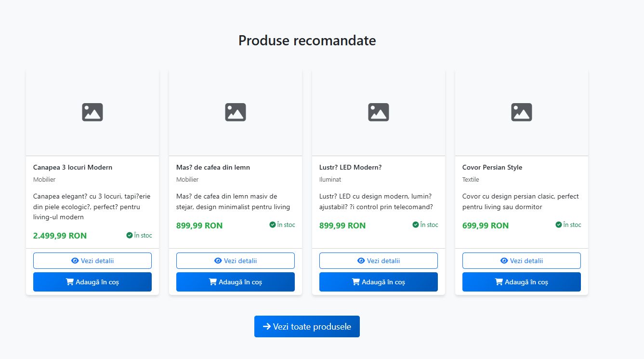The image size is (644, 359).
Task: Click eye icon on Covor Persian details button
Action: click(x=504, y=261)
